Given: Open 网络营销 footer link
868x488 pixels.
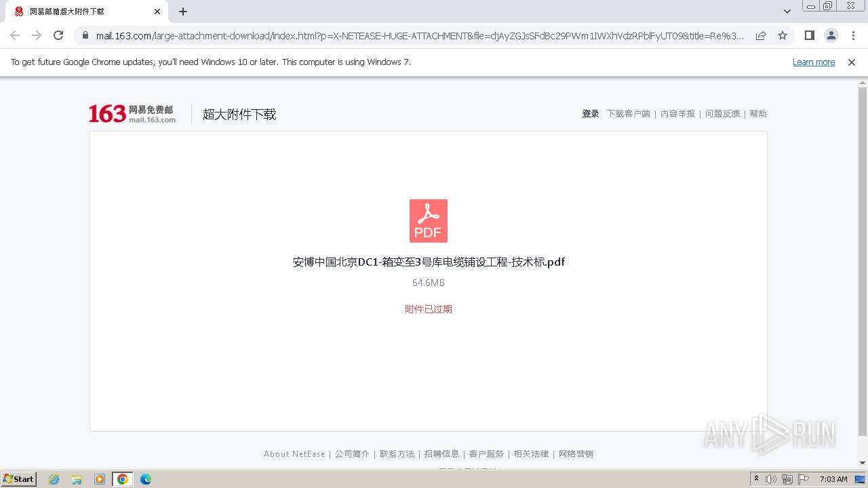Looking at the screenshot, I should (576, 454).
